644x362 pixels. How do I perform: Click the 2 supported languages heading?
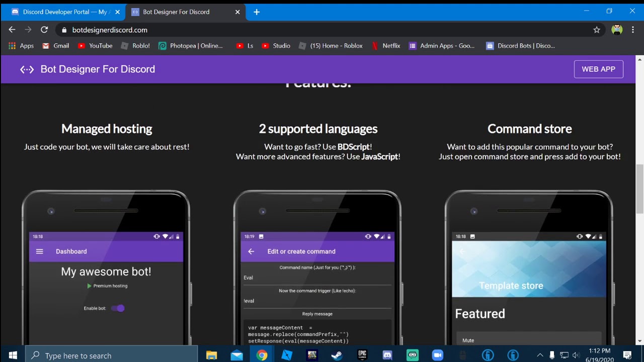point(318,129)
